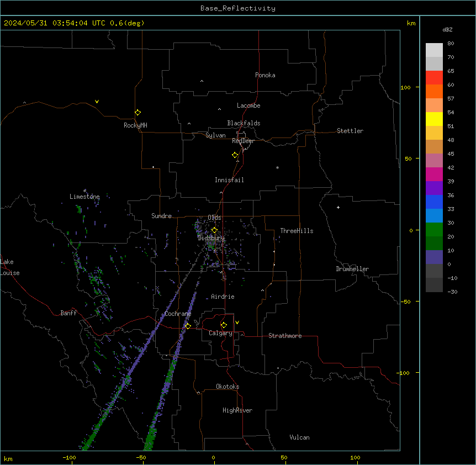Select the Stettler label

(350, 131)
